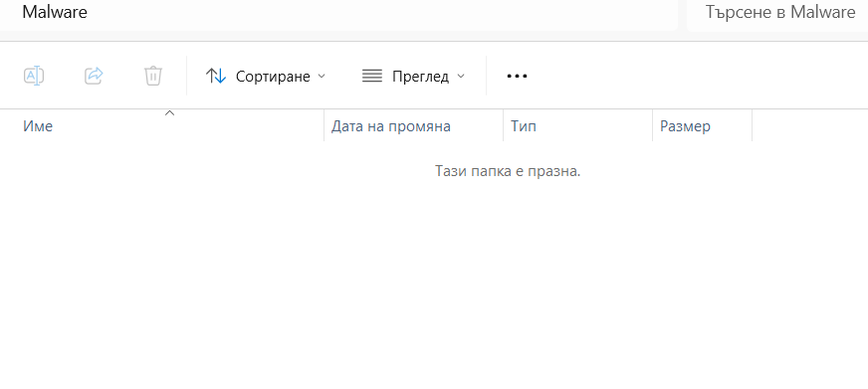
Task: Click the Delete trash can icon
Action: (x=152, y=76)
